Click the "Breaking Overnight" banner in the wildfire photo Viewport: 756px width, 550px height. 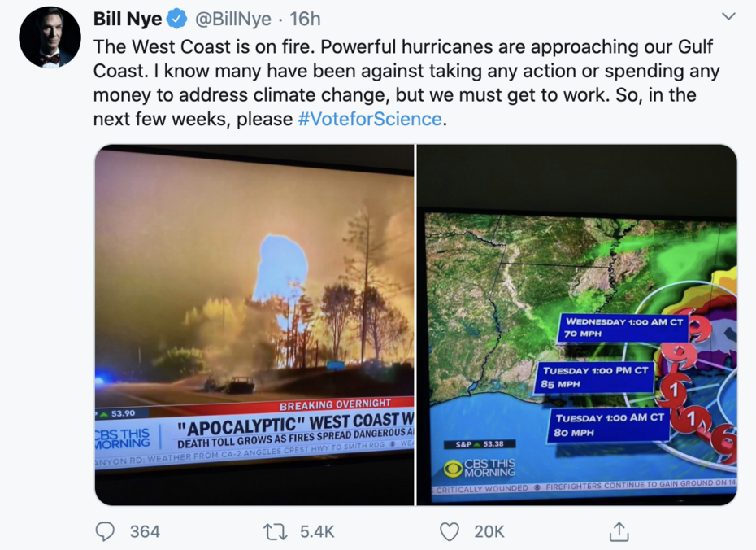pos(335,404)
